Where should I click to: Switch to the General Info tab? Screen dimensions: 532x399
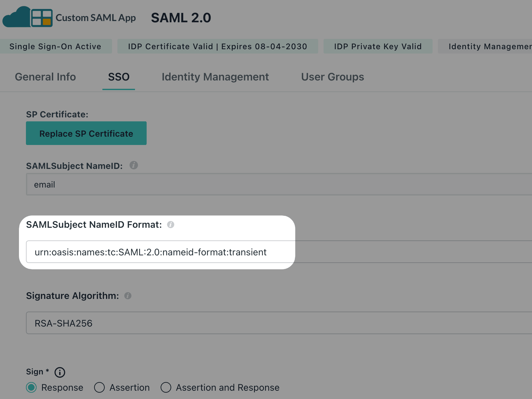coord(46,77)
